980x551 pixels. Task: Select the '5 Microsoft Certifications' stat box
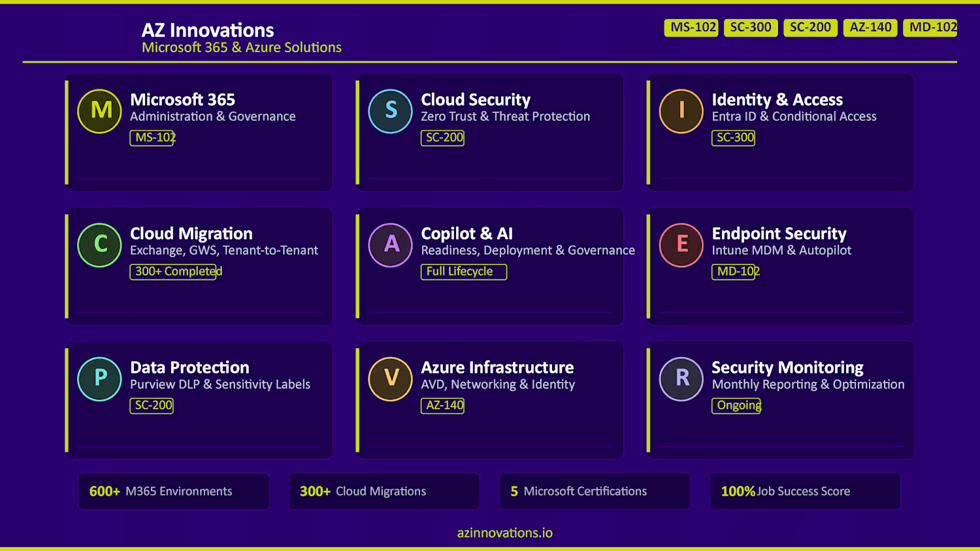coord(595,491)
